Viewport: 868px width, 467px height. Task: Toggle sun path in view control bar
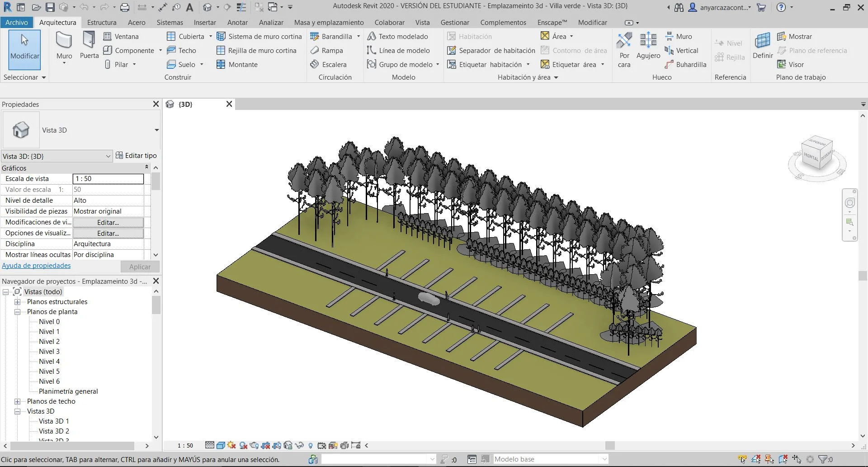click(231, 445)
